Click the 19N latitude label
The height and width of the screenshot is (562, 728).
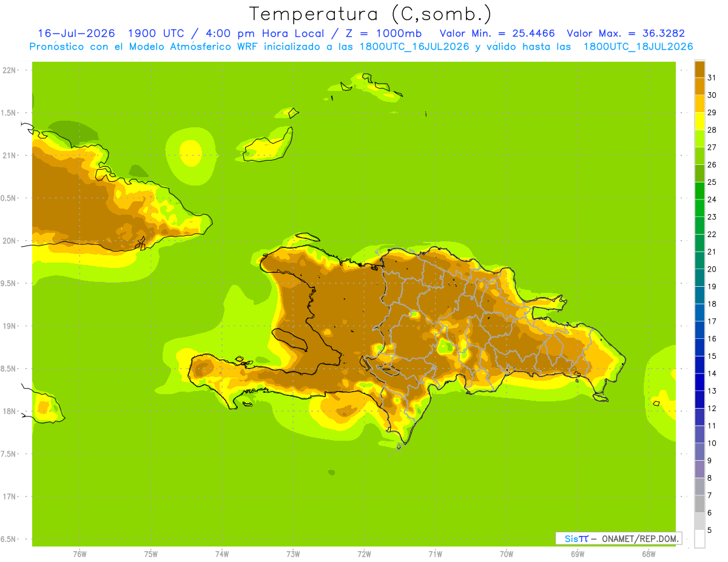pos(9,326)
